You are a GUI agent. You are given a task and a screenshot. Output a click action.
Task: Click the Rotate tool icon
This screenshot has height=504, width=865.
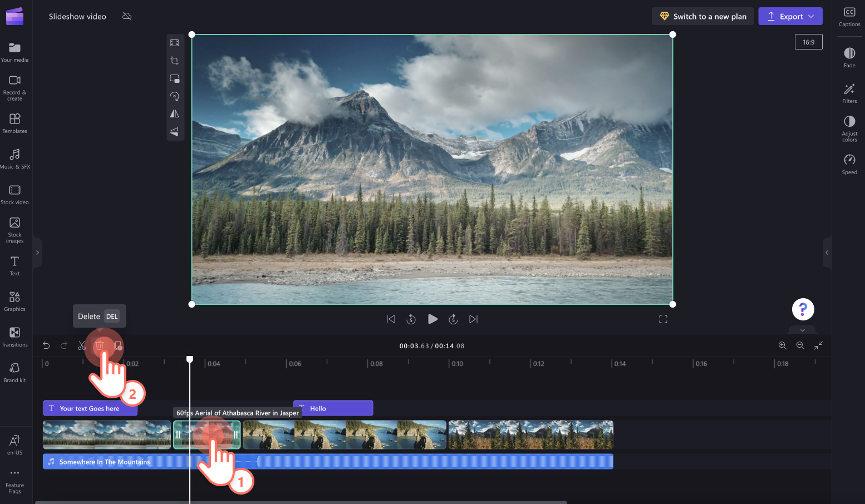(x=175, y=96)
